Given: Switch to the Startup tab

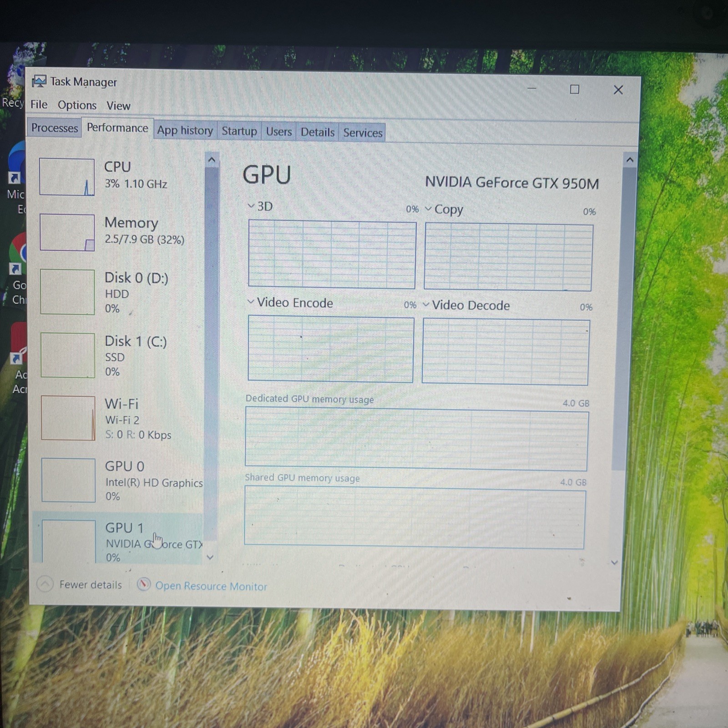Looking at the screenshot, I should [x=239, y=131].
